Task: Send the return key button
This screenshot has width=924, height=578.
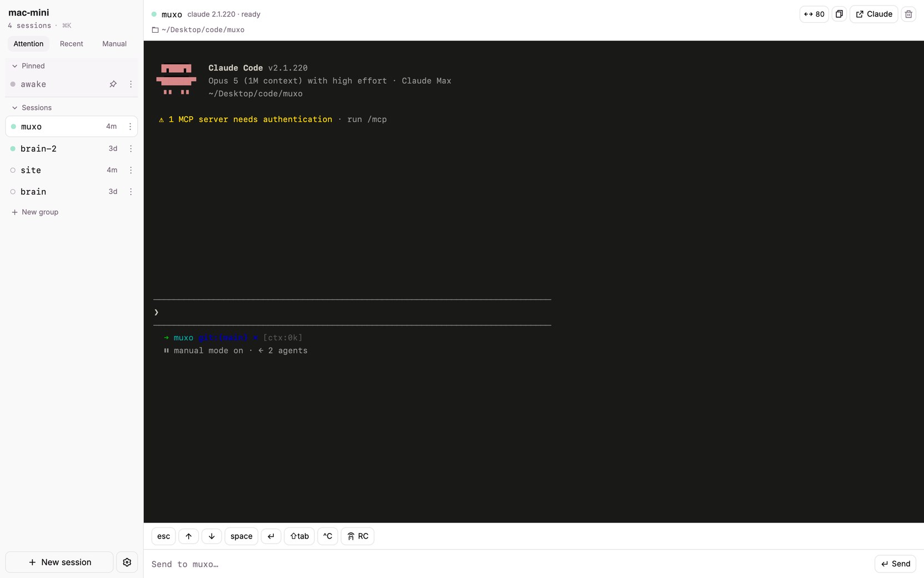Action: point(271,536)
